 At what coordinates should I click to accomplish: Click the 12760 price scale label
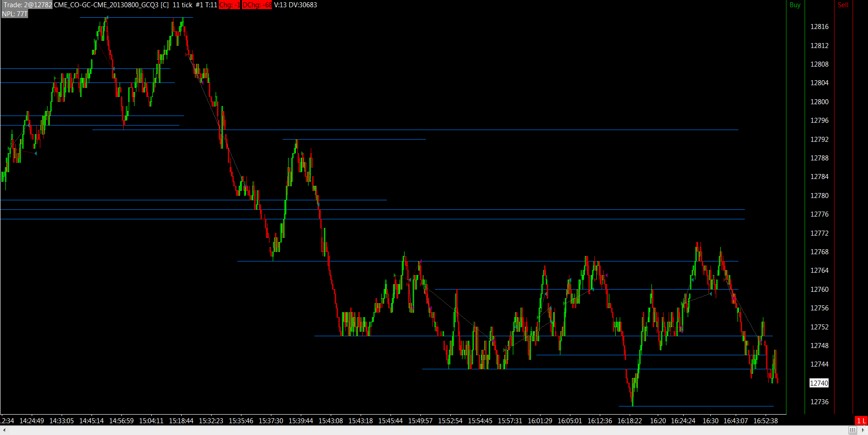820,290
